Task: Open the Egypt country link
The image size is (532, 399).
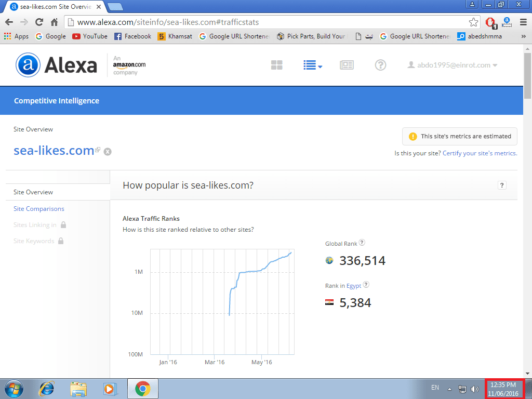Action: pyautogui.click(x=354, y=286)
